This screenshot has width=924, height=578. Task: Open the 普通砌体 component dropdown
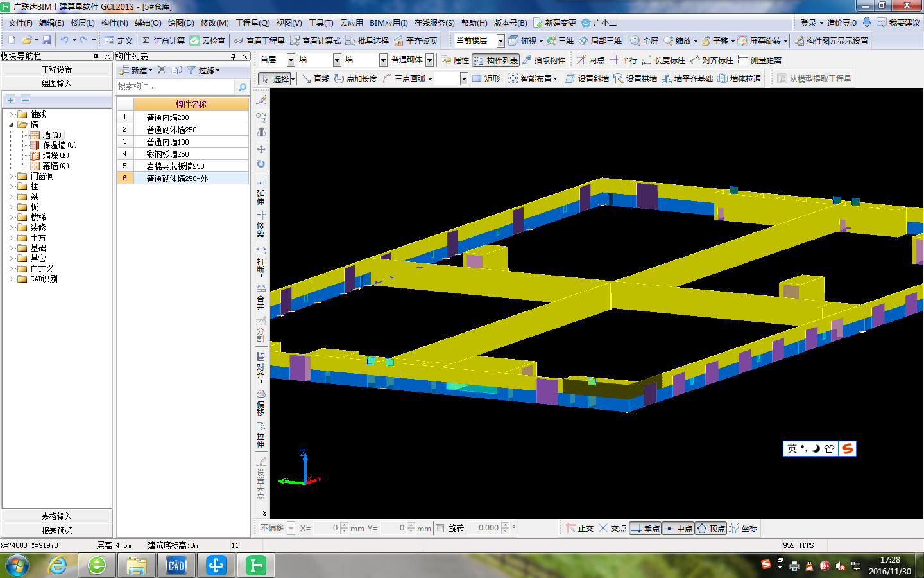pos(429,60)
